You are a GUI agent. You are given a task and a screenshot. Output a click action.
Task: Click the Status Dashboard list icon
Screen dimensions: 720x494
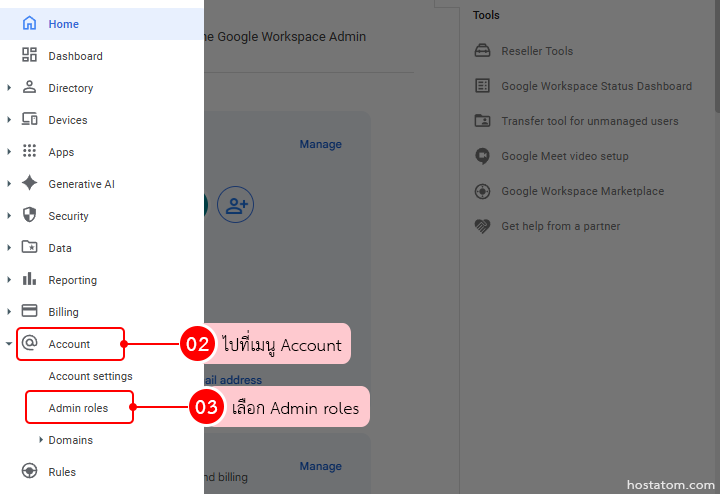482,85
